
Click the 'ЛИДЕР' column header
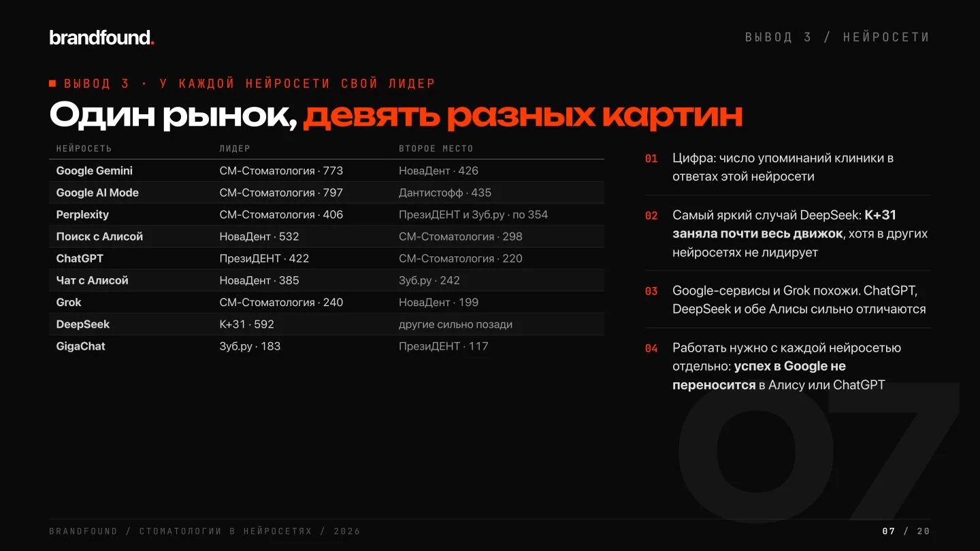point(235,148)
